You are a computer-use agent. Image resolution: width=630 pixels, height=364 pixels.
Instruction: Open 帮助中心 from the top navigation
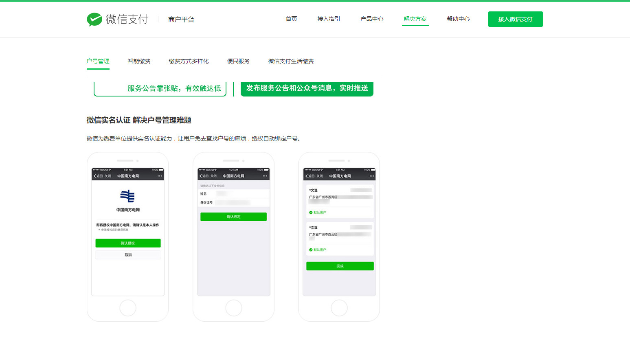458,19
